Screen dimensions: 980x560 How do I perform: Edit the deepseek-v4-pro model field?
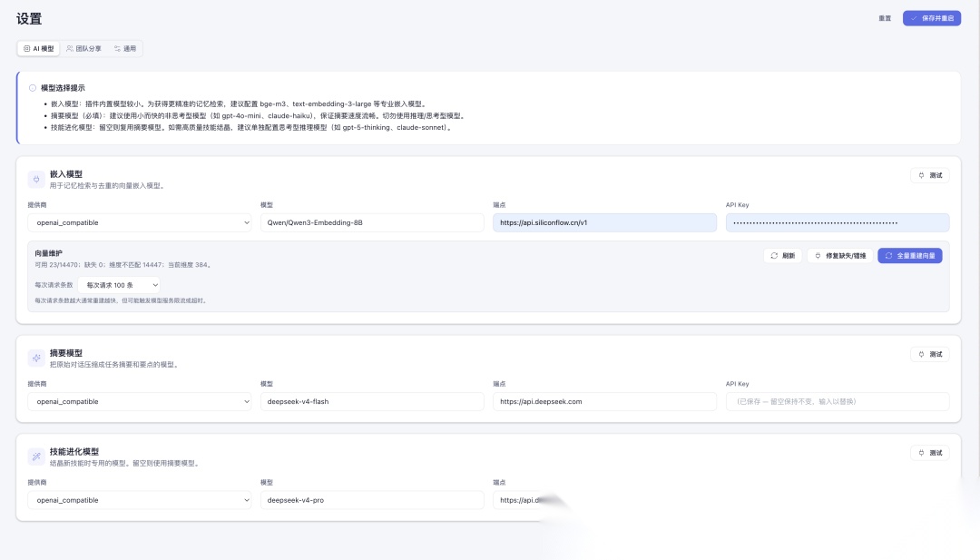click(372, 500)
